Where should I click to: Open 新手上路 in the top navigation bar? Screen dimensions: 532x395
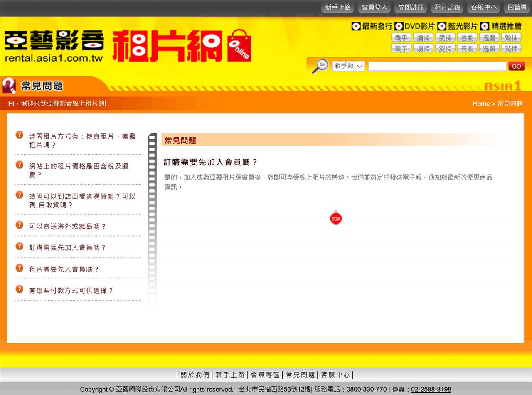point(338,7)
